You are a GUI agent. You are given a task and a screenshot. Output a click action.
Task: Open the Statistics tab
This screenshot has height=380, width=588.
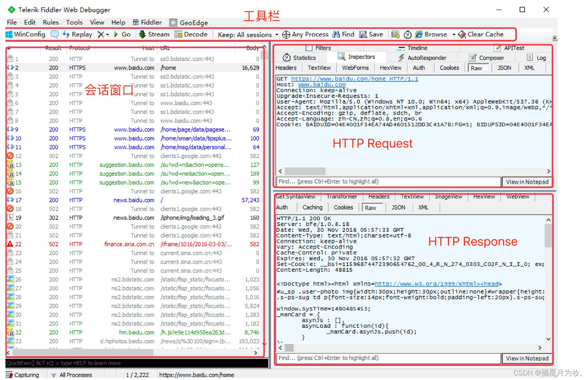(x=299, y=58)
